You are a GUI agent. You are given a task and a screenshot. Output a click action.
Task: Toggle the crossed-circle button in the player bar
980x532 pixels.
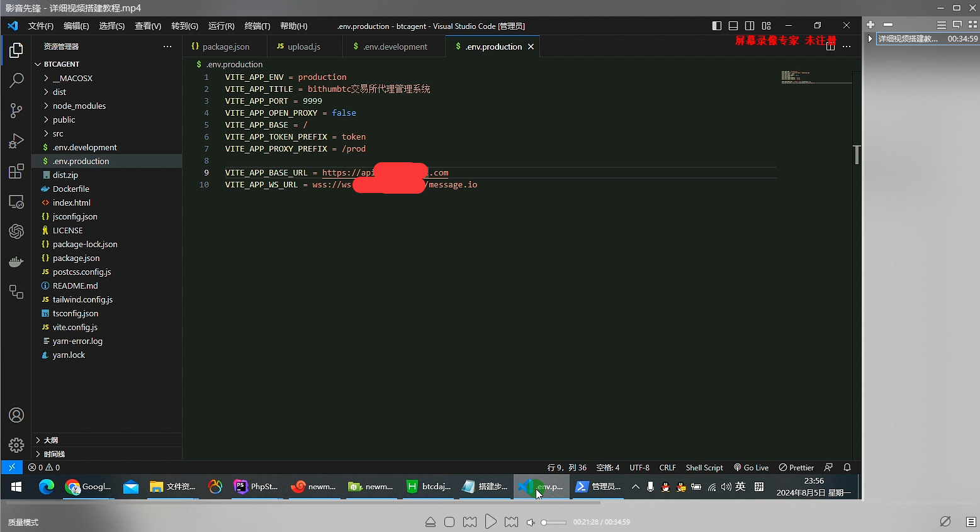pos(945,521)
